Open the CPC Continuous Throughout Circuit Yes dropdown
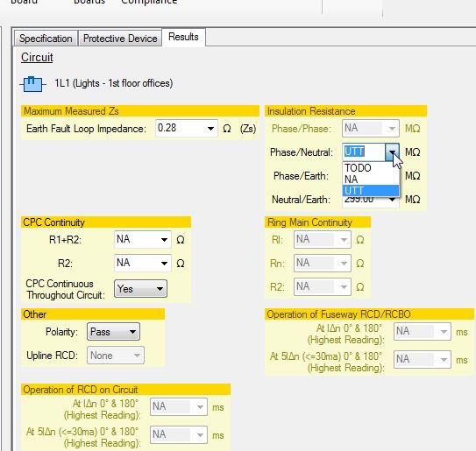The image size is (476, 451). pos(140,289)
